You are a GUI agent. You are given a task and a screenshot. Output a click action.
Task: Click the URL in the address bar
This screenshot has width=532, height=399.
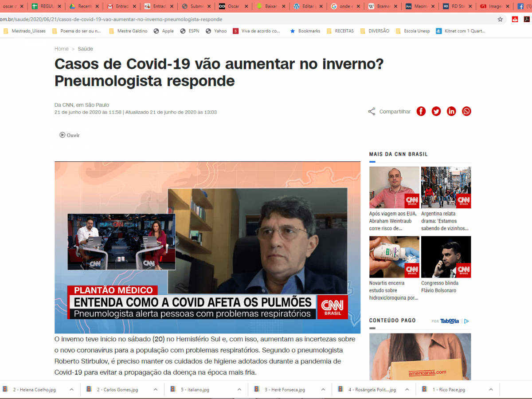[111, 20]
